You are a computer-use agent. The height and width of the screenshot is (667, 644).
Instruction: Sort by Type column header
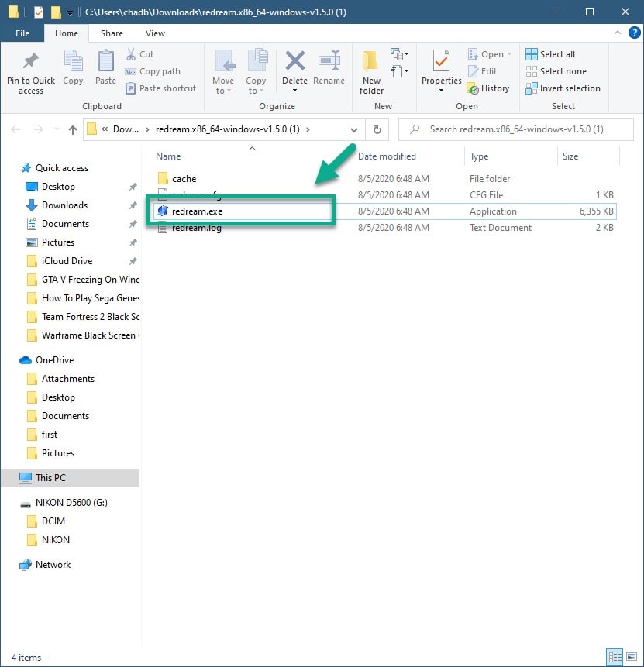click(479, 156)
